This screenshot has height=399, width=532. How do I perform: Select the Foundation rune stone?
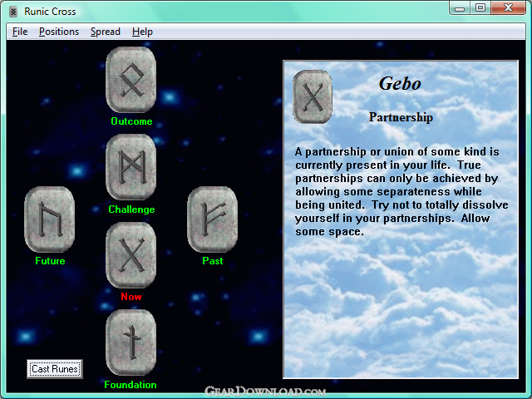131,342
